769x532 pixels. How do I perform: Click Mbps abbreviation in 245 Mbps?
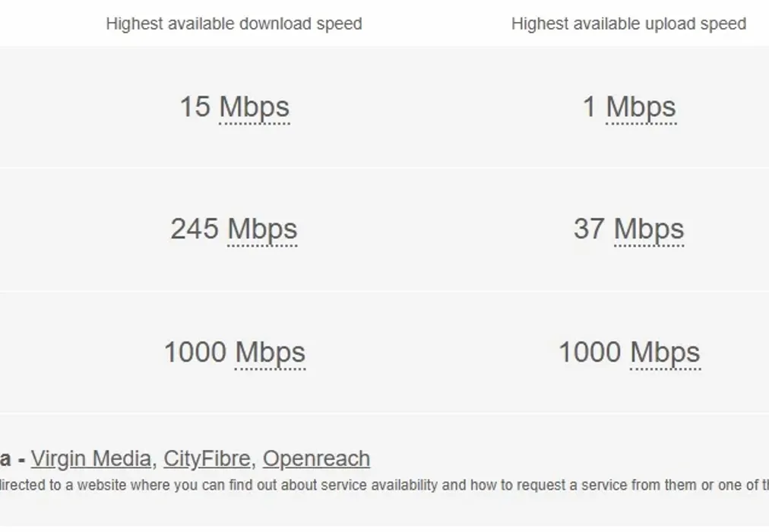(262, 230)
